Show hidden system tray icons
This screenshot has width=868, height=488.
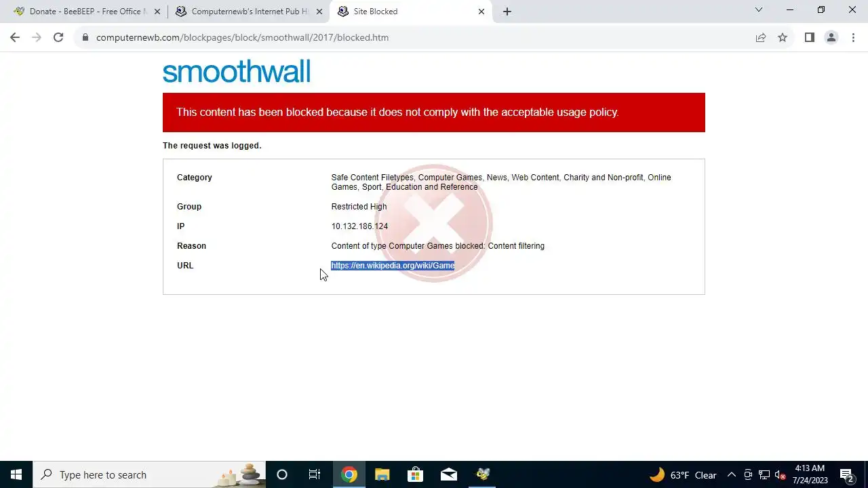tap(732, 474)
